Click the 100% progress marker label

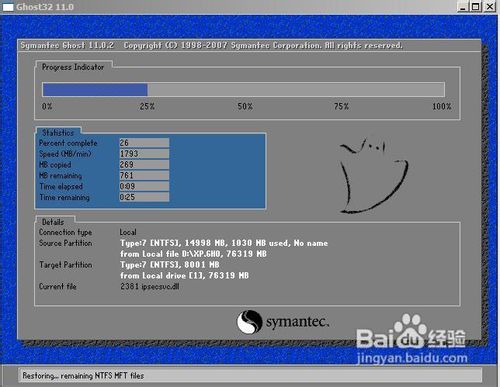pyautogui.click(x=442, y=106)
